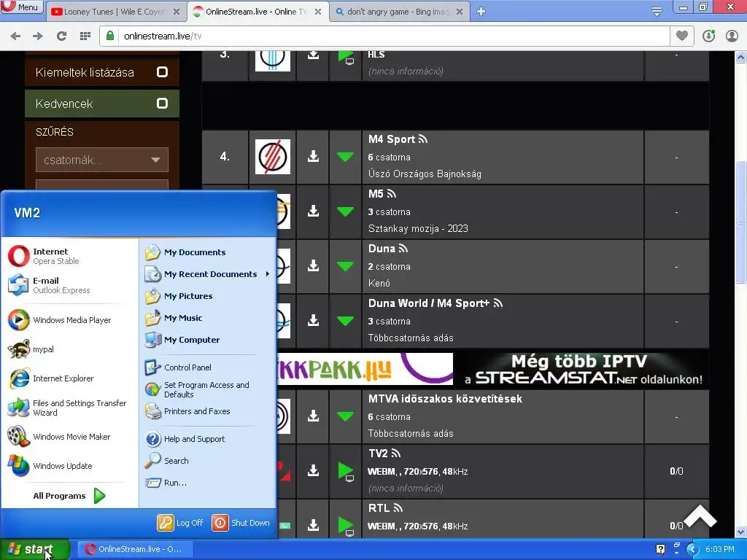The width and height of the screenshot is (747, 560).
Task: Expand M4 Sport channel list arrow
Action: point(345,157)
